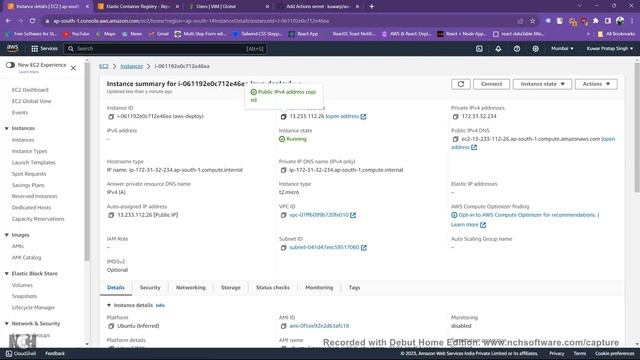Collapse the Elastic Block Store section
Screen dimensions: 640x360
[x=7, y=274]
